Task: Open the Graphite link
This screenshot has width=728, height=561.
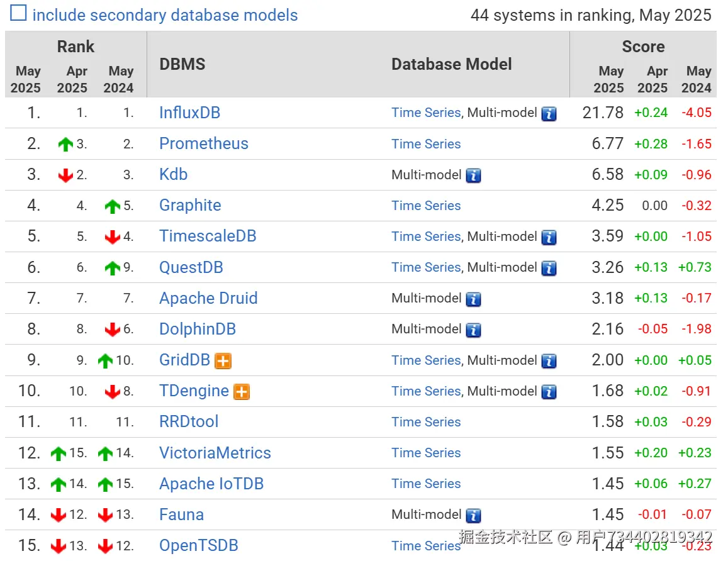Action: coord(190,206)
